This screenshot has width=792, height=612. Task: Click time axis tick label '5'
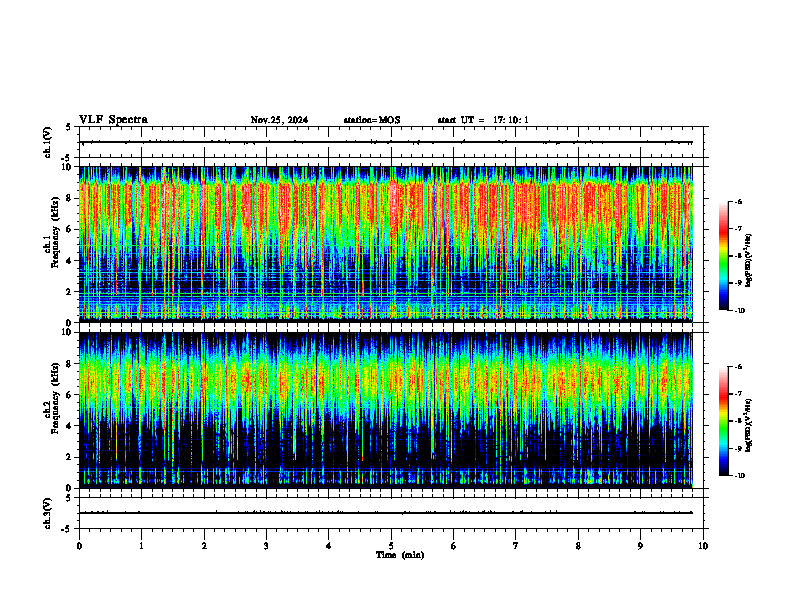pyautogui.click(x=391, y=546)
